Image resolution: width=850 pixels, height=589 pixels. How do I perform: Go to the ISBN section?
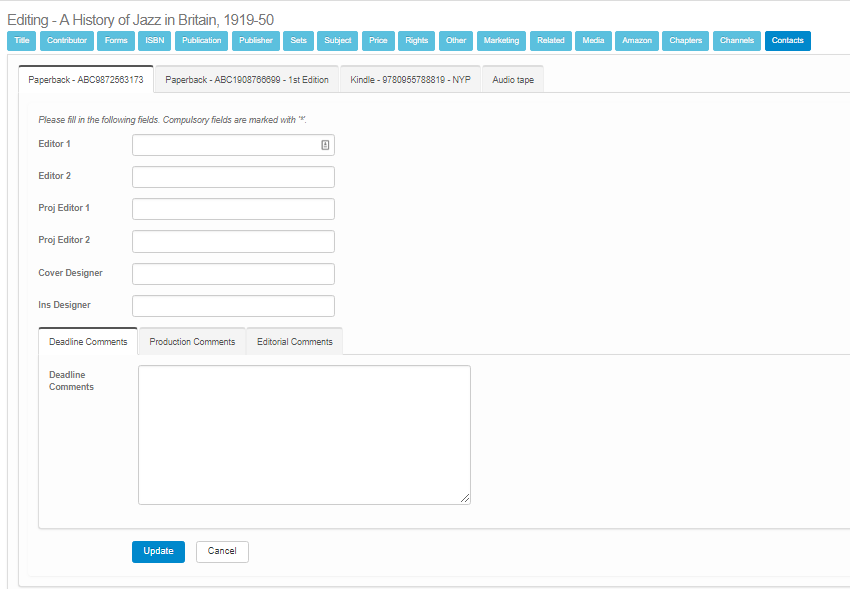tap(153, 41)
